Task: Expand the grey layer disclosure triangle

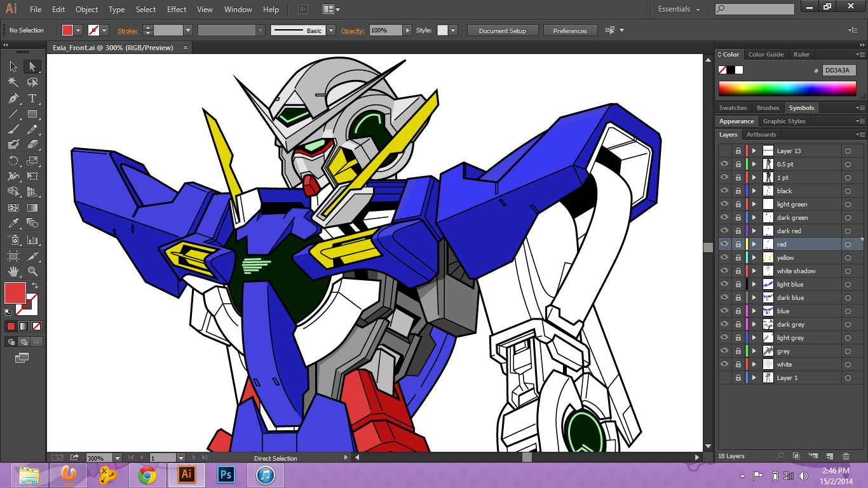Action: tap(754, 351)
